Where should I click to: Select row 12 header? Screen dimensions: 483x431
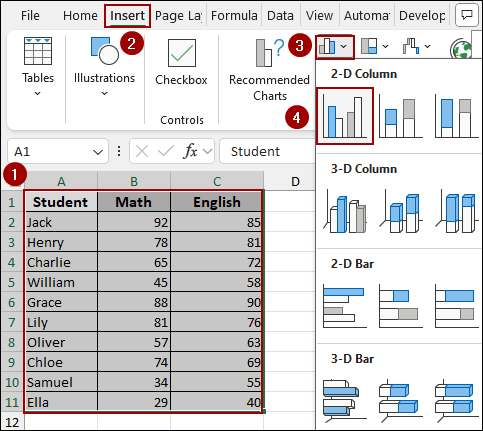[x=12, y=423]
